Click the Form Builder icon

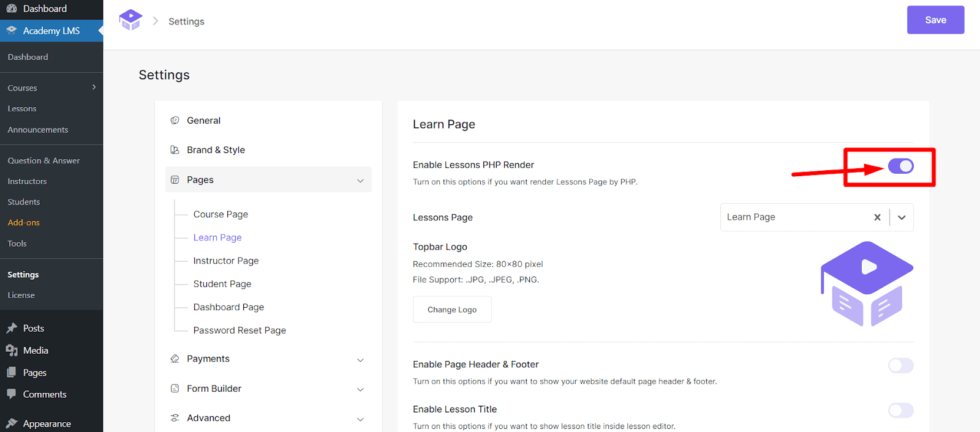175,389
